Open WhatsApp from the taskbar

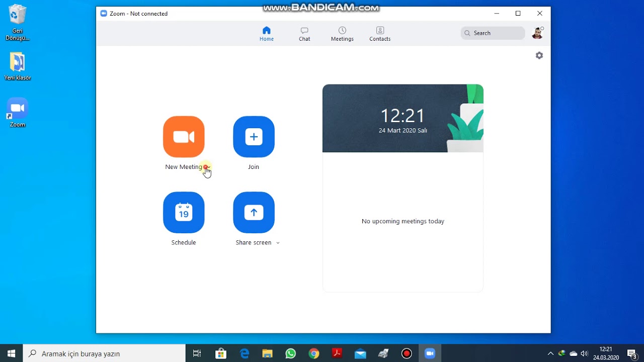click(x=291, y=353)
